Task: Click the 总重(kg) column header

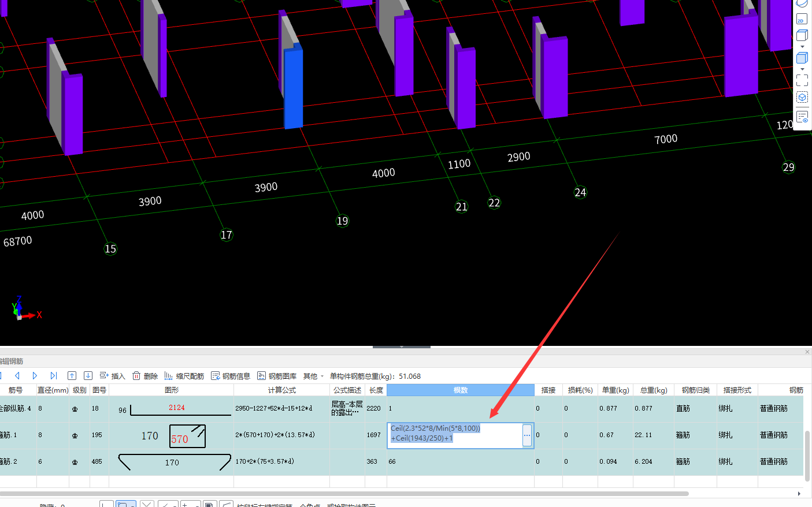Action: (654, 390)
